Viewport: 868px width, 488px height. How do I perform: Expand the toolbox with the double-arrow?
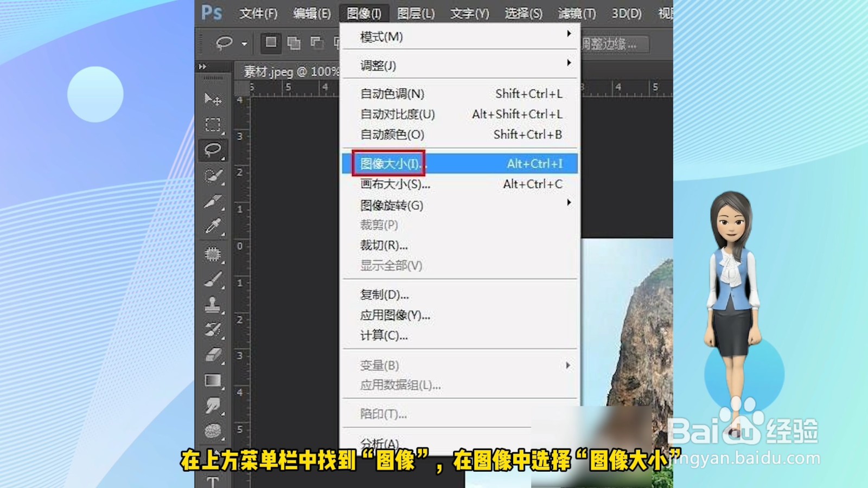203,67
